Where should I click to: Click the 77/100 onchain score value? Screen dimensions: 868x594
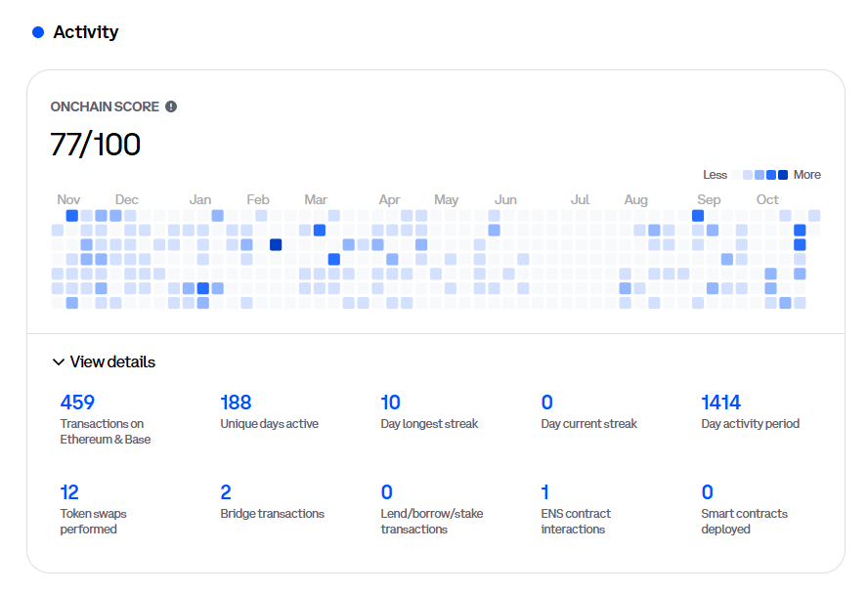pyautogui.click(x=96, y=145)
